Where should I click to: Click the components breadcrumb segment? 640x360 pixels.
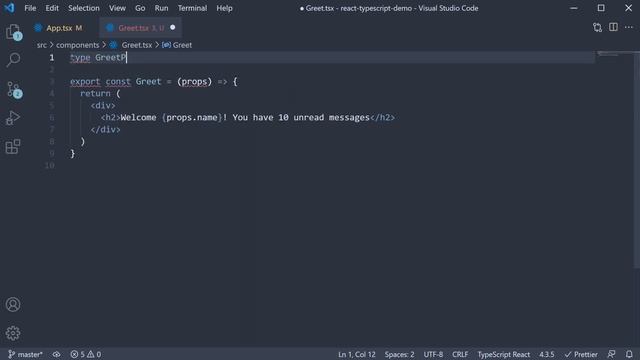click(78, 45)
